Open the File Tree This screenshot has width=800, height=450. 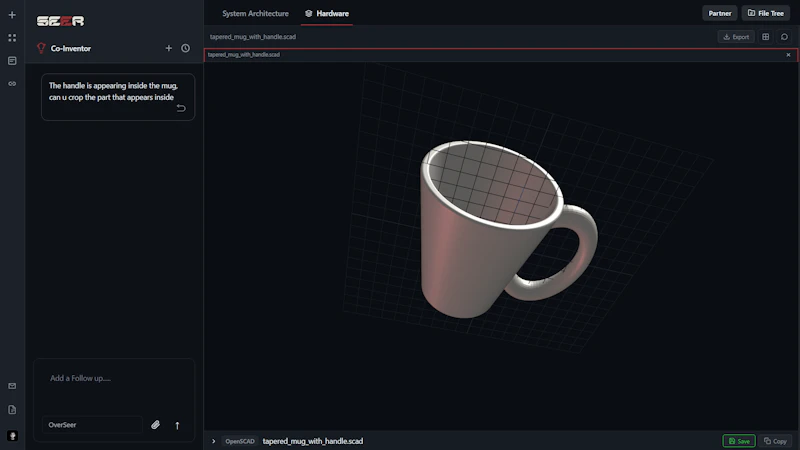(x=765, y=13)
